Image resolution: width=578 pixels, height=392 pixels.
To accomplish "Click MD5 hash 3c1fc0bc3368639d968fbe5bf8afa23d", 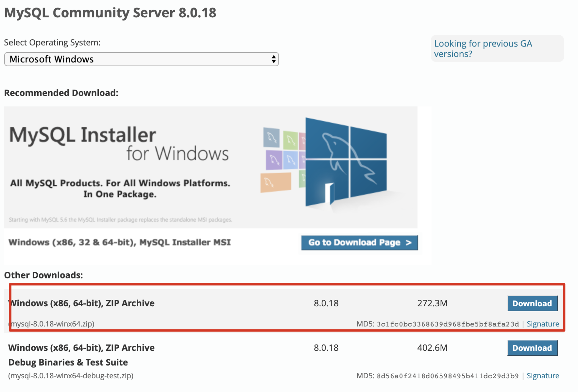I will (448, 324).
